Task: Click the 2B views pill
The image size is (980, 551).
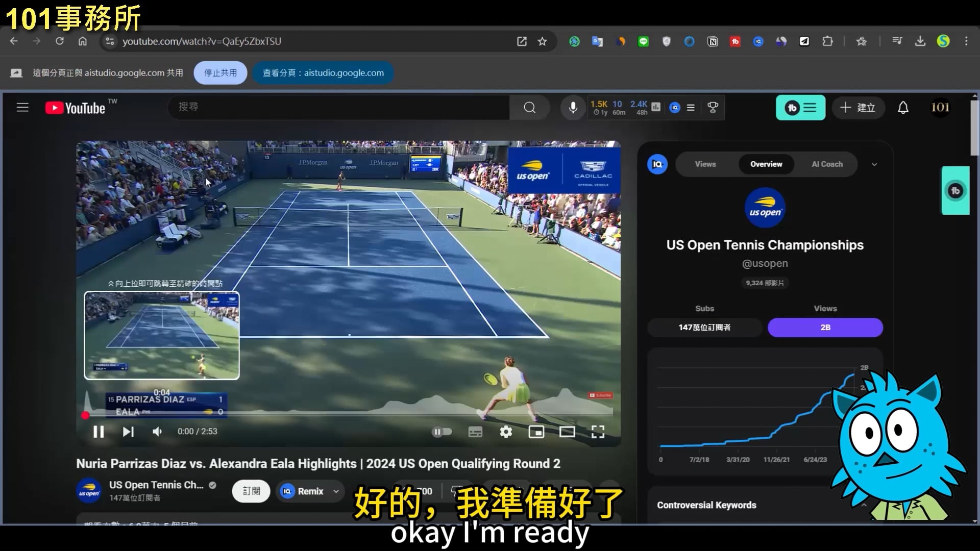Action: click(825, 328)
